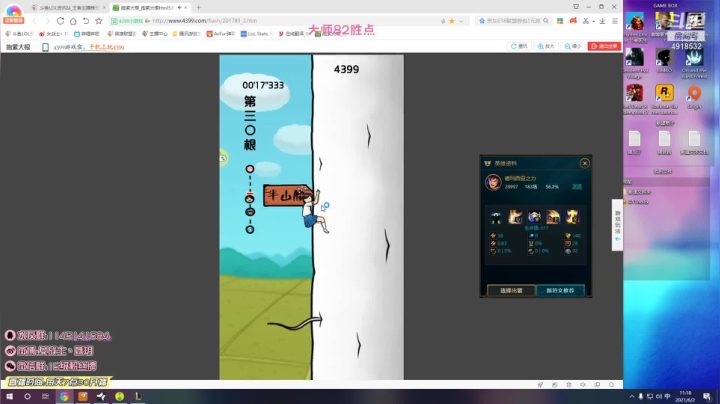Click the green link beside 56.2% win rate
Screen dimensions: 720x404
(577, 186)
